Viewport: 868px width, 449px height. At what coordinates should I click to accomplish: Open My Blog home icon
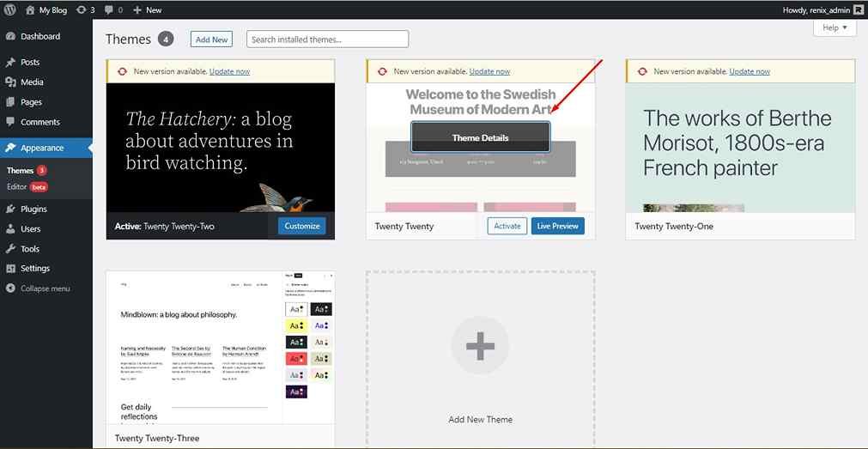coord(30,10)
